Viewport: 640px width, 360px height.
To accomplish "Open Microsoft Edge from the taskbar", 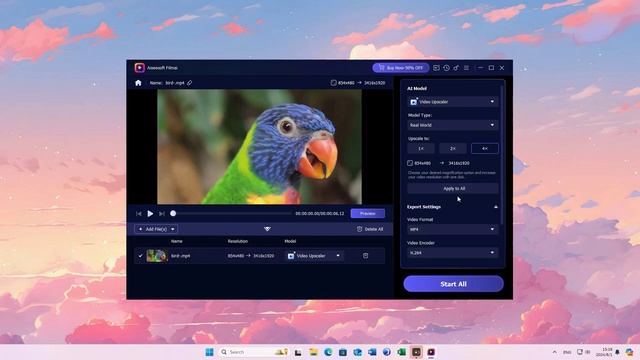I will pos(328,352).
